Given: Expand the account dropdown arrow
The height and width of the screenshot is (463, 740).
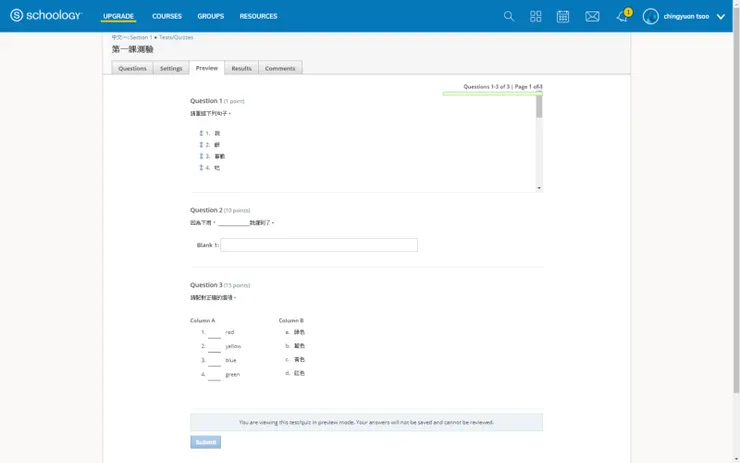Looking at the screenshot, I should (x=721, y=17).
